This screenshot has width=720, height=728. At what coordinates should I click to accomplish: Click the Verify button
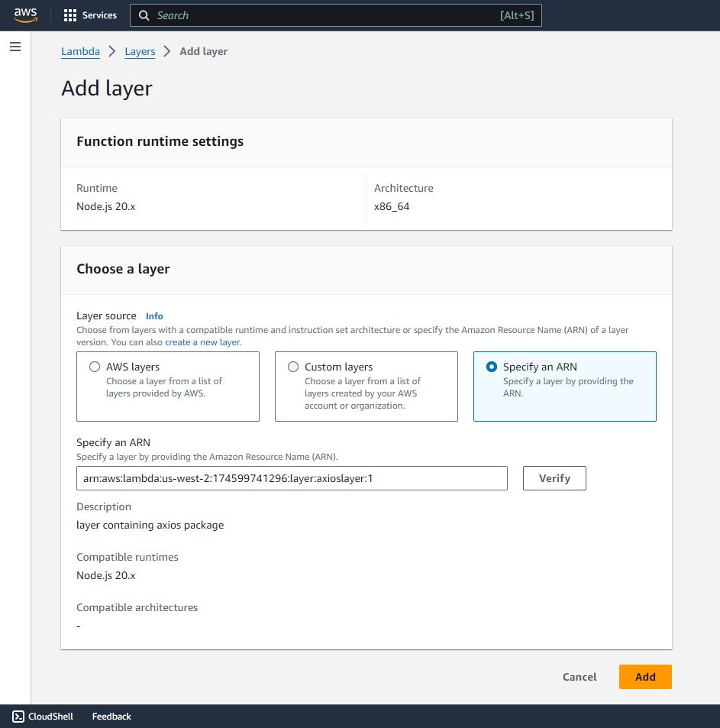coord(554,478)
